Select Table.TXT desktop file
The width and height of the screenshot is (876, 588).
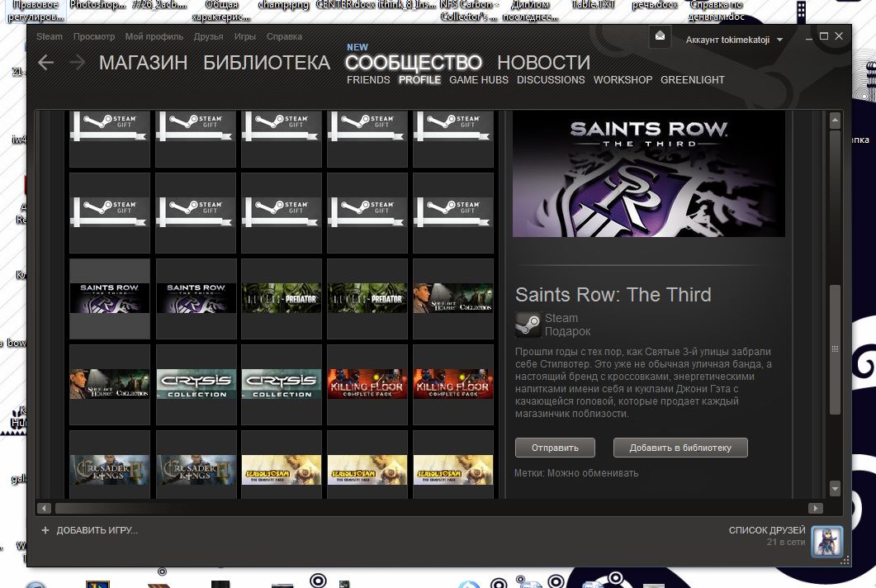click(593, 5)
